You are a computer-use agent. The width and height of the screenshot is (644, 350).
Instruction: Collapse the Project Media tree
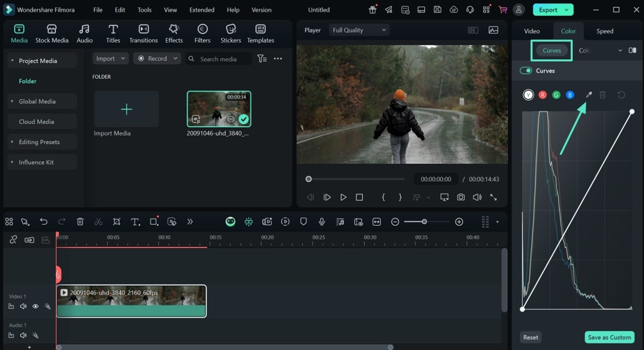coord(12,61)
